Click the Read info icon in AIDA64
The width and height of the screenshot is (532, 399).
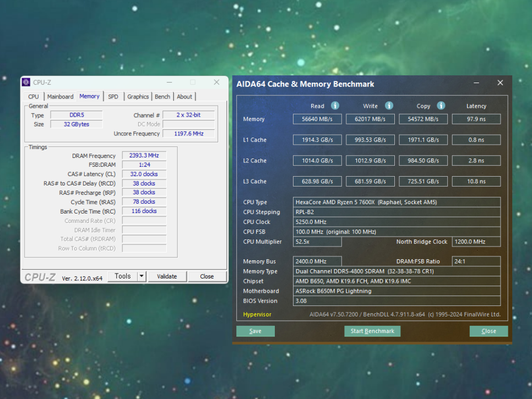pyautogui.click(x=335, y=106)
